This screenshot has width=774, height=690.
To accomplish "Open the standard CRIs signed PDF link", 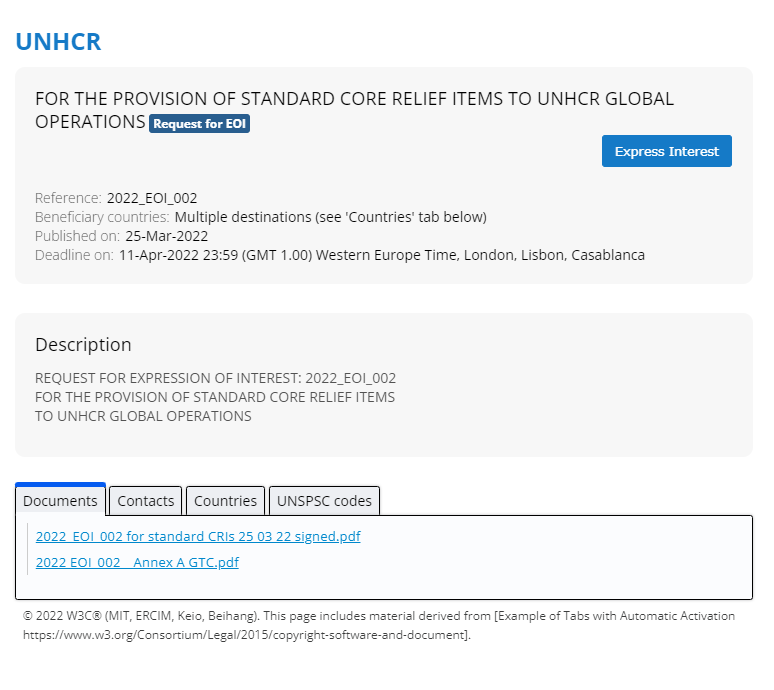I will pyautogui.click(x=198, y=537).
